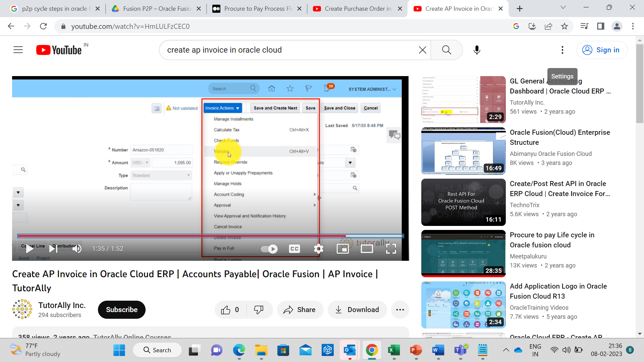Seek using the red progress bar
The width and height of the screenshot is (644, 362).
coord(181,236)
